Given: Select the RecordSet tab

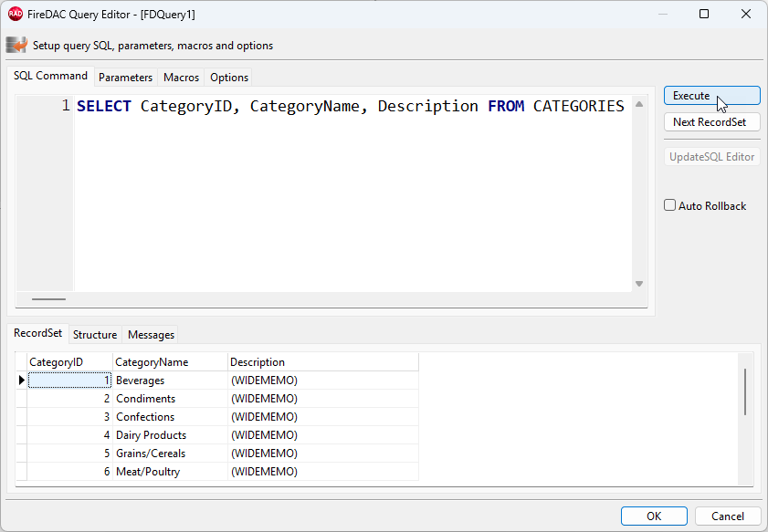Looking at the screenshot, I should pos(37,333).
